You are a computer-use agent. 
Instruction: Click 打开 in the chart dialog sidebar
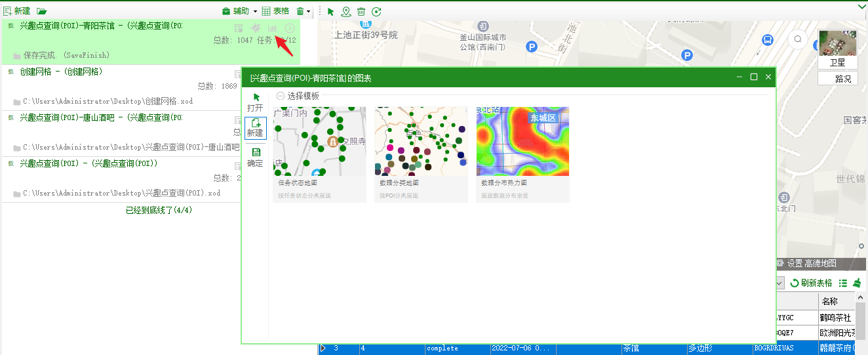(255, 102)
